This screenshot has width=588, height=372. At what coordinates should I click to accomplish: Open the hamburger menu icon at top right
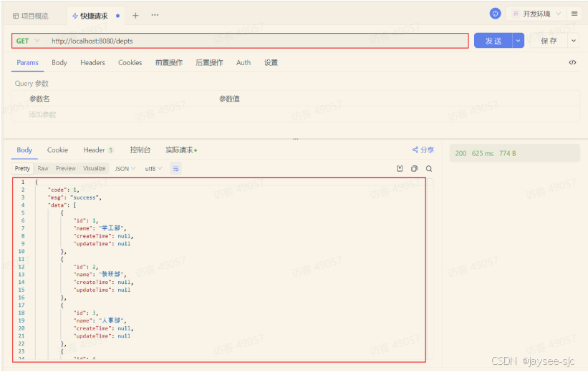574,14
